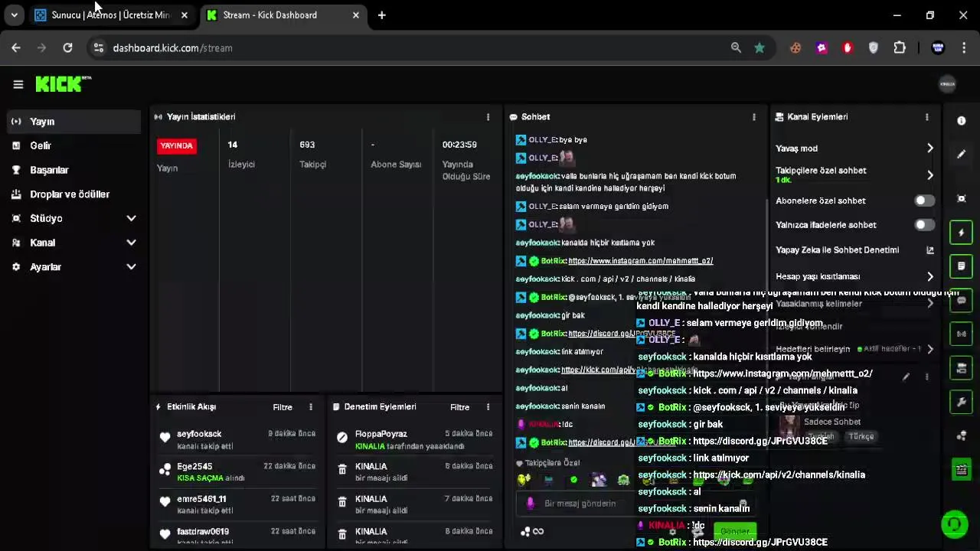Click trash icon on KINALIA 6 dakika önce row
The width and height of the screenshot is (980, 551).
(x=342, y=470)
